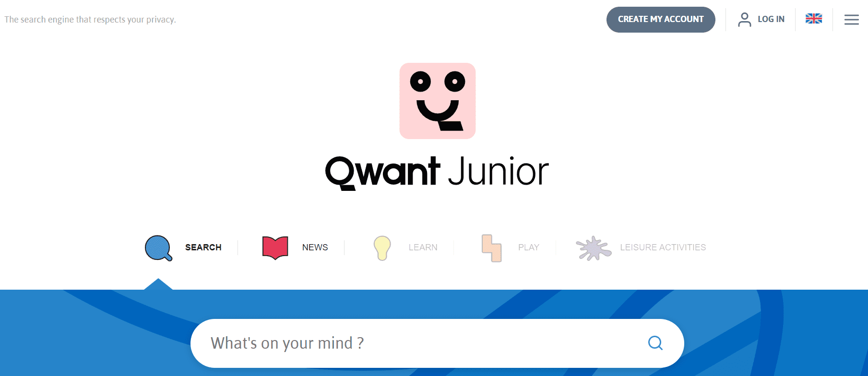The image size is (868, 376).
Task: Click the Create My Account button
Action: click(x=661, y=20)
